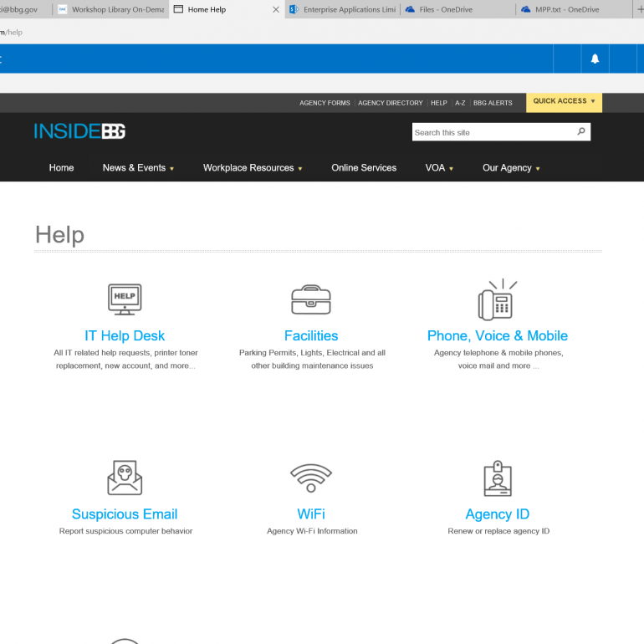Click the Agency ID badge icon

(x=498, y=478)
